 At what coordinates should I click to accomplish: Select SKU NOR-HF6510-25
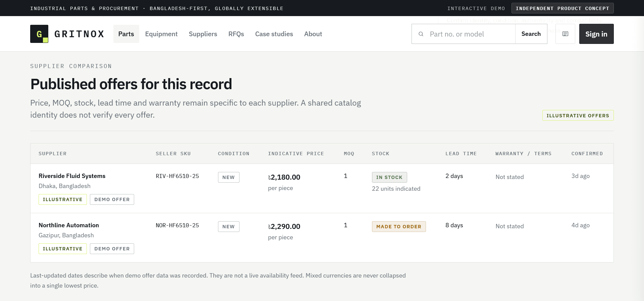[x=177, y=225]
